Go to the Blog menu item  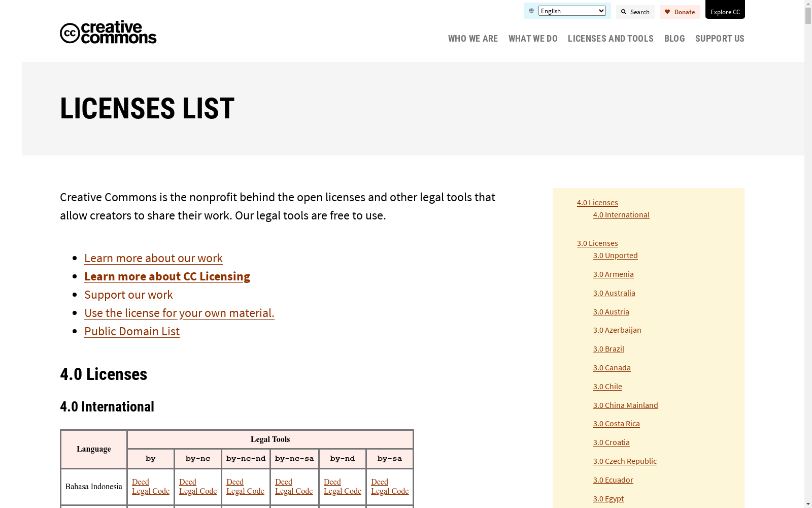(x=674, y=39)
